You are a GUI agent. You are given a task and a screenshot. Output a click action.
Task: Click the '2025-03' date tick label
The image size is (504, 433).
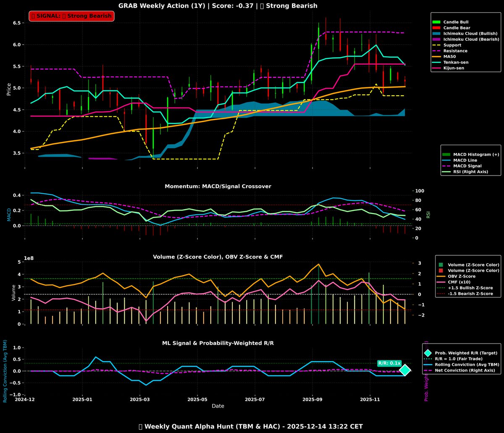coord(139,399)
